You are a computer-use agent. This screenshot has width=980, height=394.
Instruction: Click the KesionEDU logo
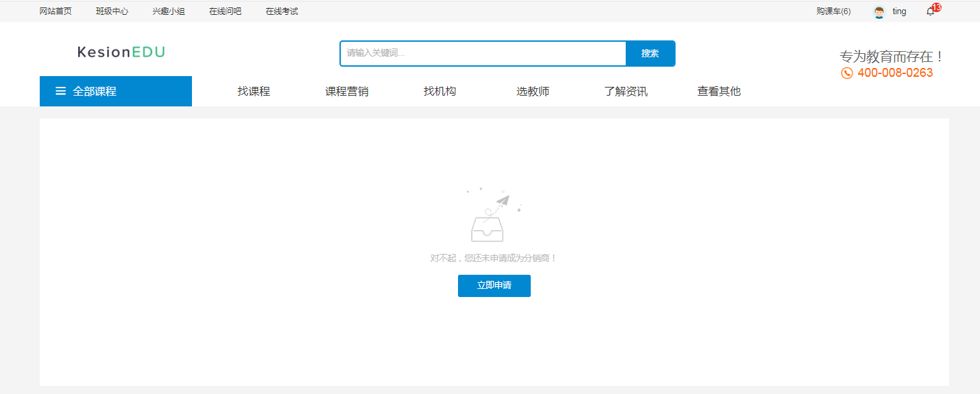[x=121, y=52]
